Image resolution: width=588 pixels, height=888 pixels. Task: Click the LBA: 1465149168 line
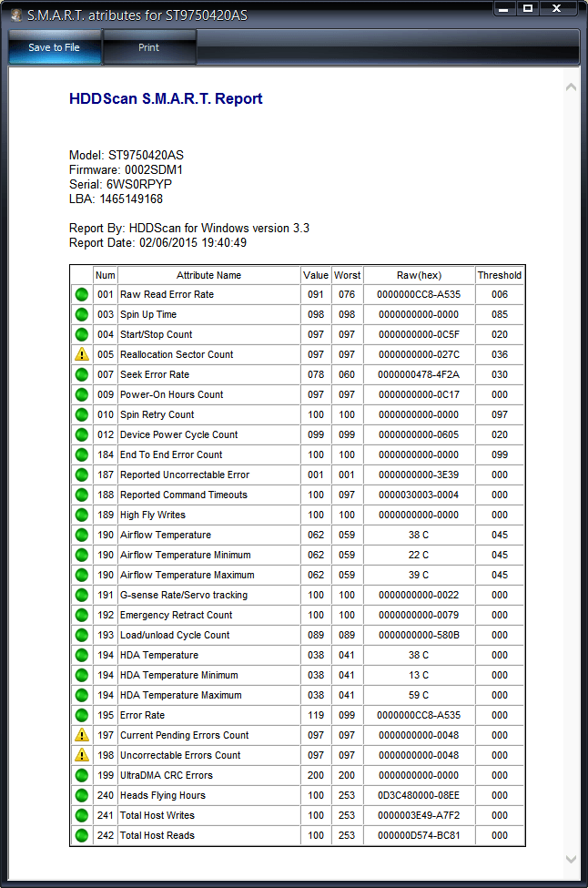tap(116, 199)
